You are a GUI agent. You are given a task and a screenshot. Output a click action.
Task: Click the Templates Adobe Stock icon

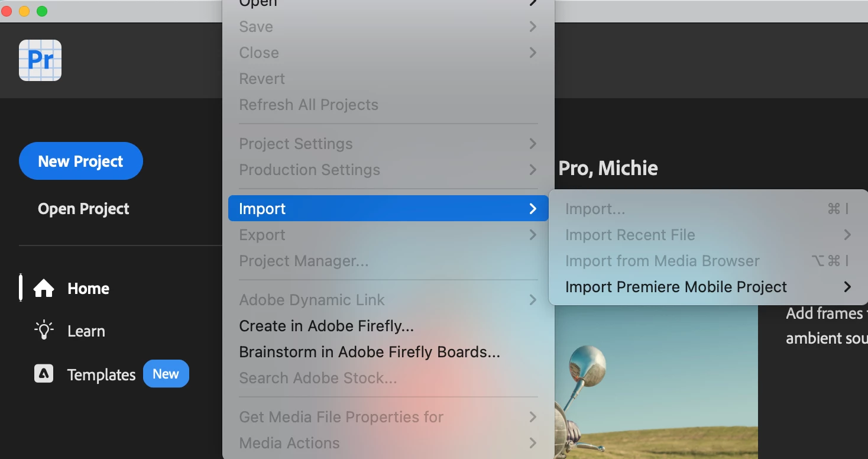[44, 374]
